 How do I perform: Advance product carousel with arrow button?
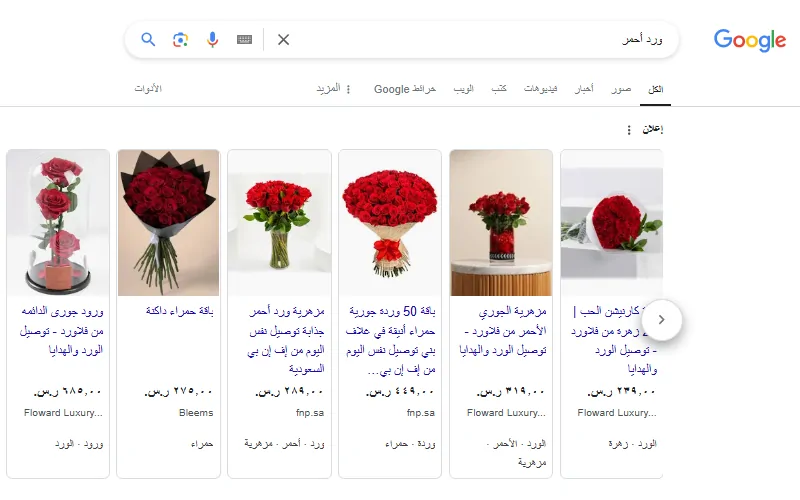pyautogui.click(x=661, y=319)
